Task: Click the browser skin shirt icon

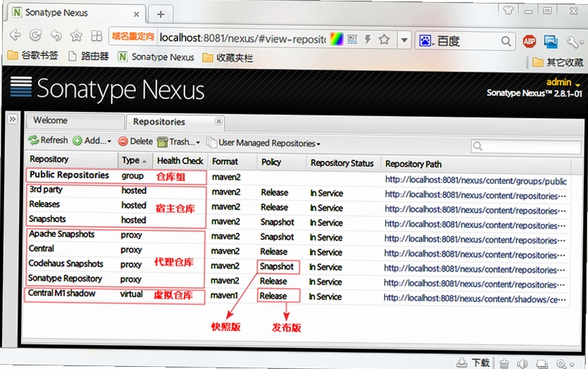Action: coord(509,10)
